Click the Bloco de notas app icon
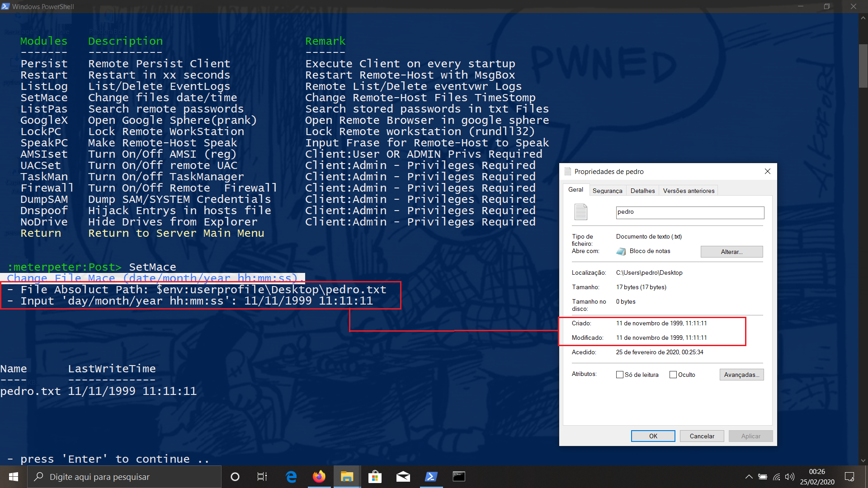The image size is (868, 488). 621,251
